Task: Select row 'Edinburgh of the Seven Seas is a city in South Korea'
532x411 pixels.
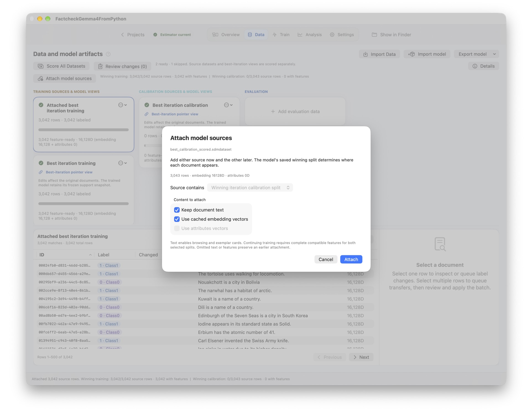Action: (205, 316)
